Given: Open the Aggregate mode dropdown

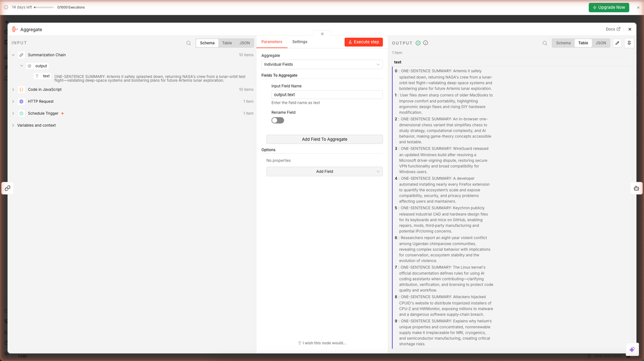Looking at the screenshot, I should pos(322,64).
